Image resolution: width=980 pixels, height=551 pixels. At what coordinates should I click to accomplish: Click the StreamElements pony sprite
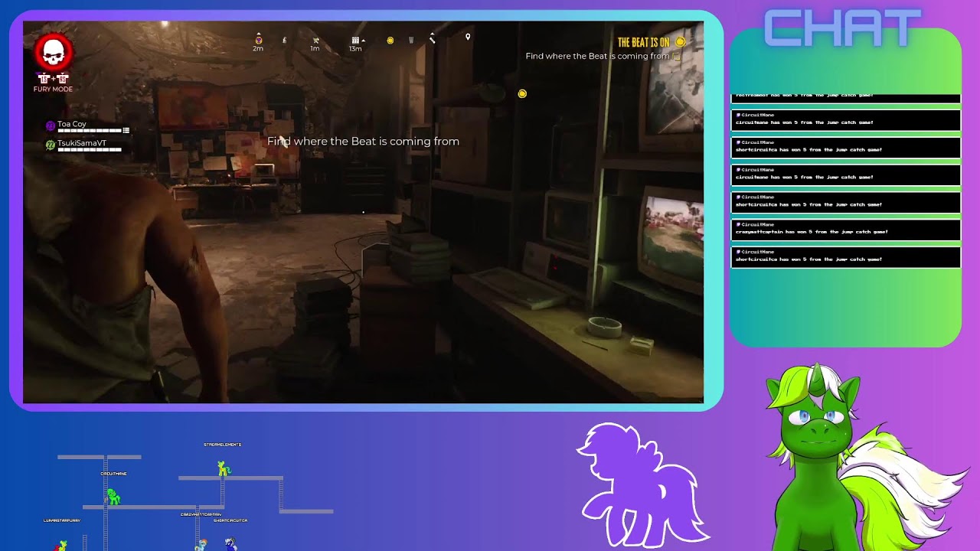point(224,468)
